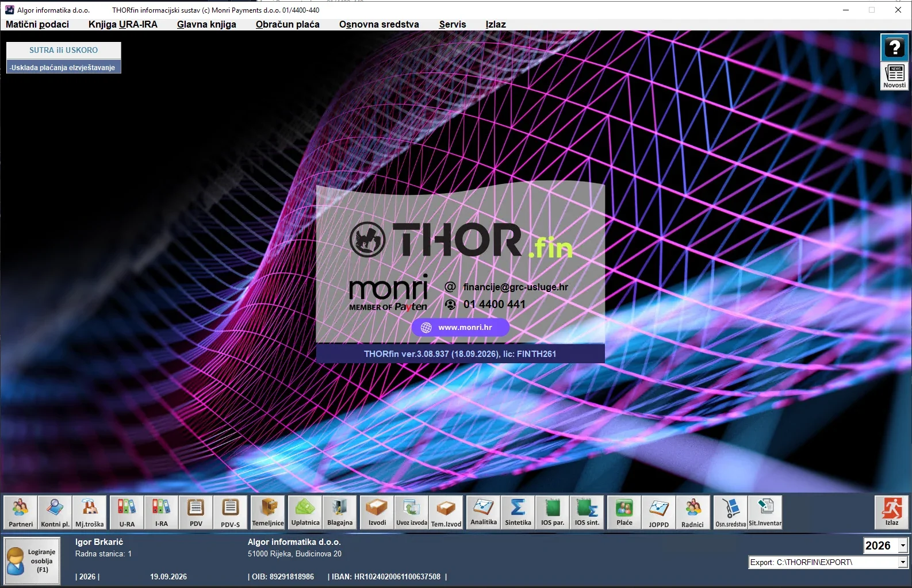Open the IOS sint. icon
Image resolution: width=912 pixels, height=588 pixels.
587,512
